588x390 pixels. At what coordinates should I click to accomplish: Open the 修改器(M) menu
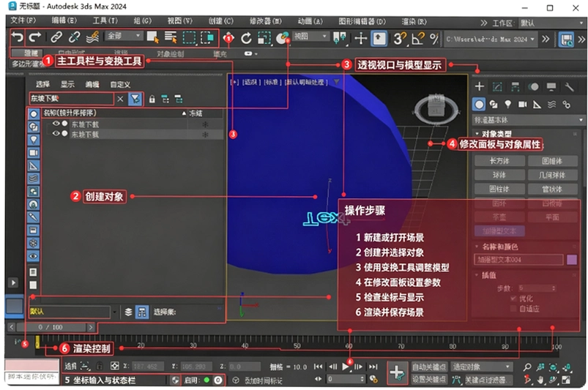click(266, 21)
